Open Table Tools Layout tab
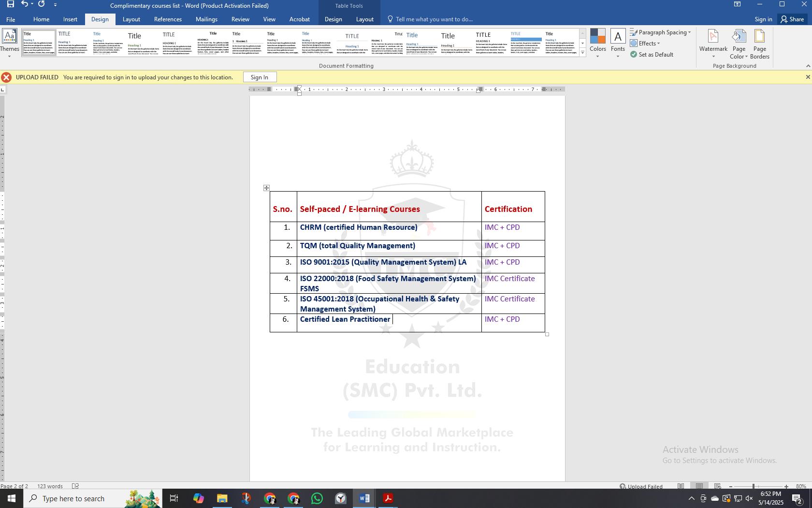The image size is (812, 508). (x=364, y=19)
